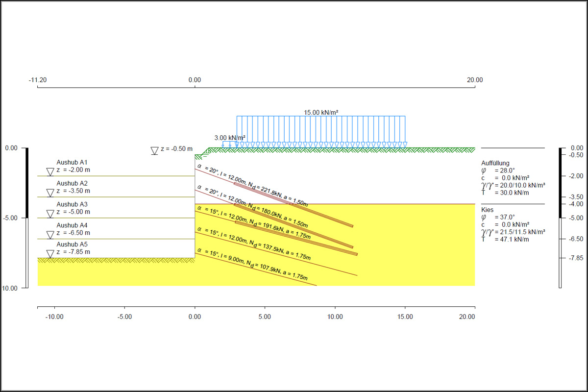Pick the Aushub A4 level marker triangle

(x=50, y=235)
